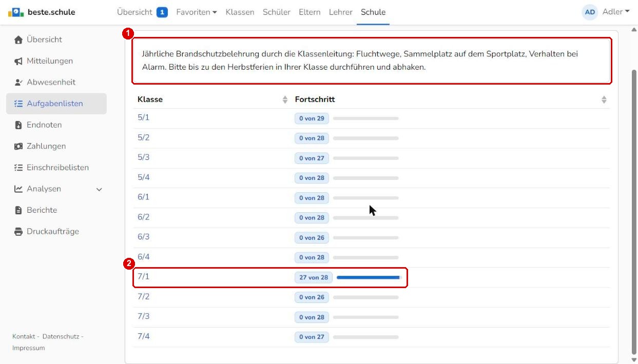Click the Endnoten document icon
Viewport: 638px width, 364px height.
(18, 125)
